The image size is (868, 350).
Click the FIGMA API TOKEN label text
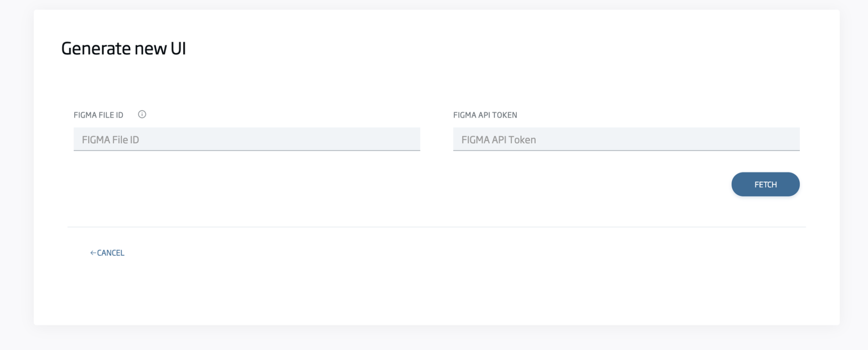(485, 115)
